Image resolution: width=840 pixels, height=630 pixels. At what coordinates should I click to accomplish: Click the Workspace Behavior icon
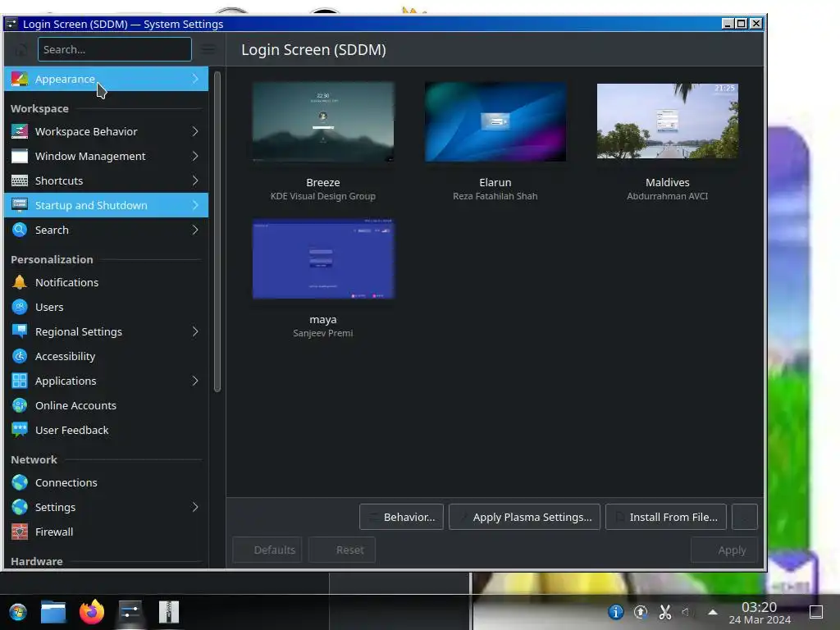pos(20,131)
